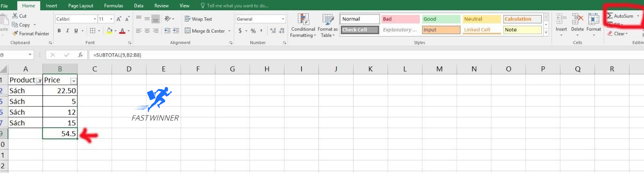Open the General number format dropdown
This screenshot has width=644, height=173.
tap(283, 19)
